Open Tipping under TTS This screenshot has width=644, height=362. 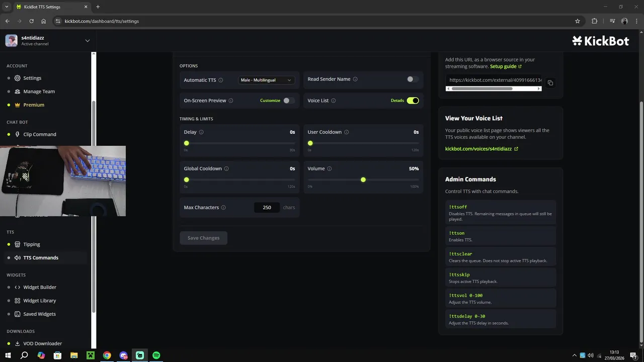pos(31,244)
